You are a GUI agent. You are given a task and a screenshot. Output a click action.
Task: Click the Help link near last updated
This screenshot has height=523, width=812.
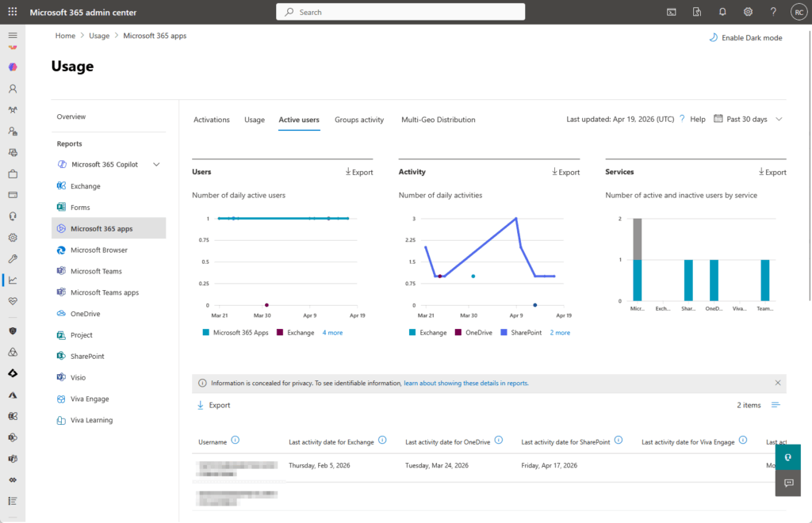click(x=692, y=119)
